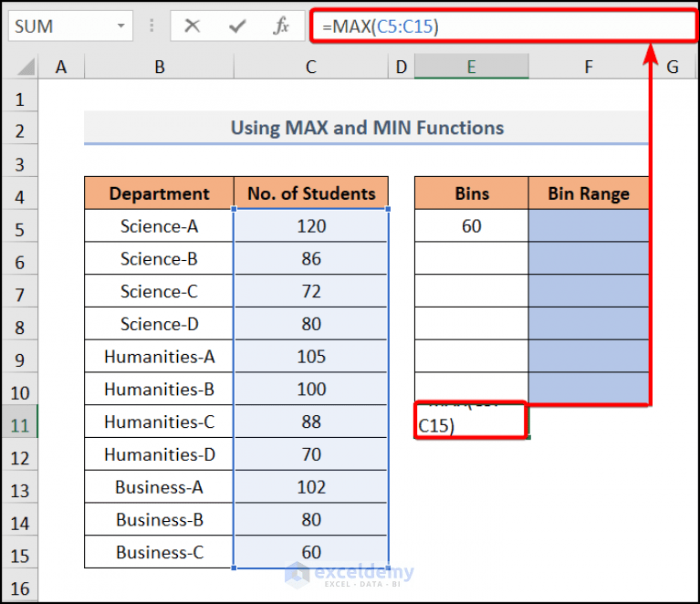Click the 'Department' header cell

(160, 193)
